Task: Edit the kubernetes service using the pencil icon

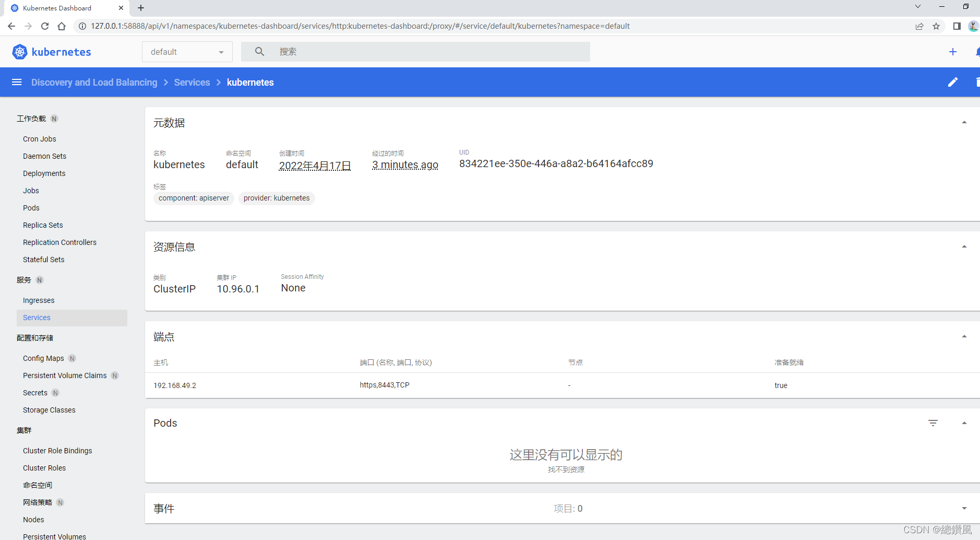Action: [953, 82]
